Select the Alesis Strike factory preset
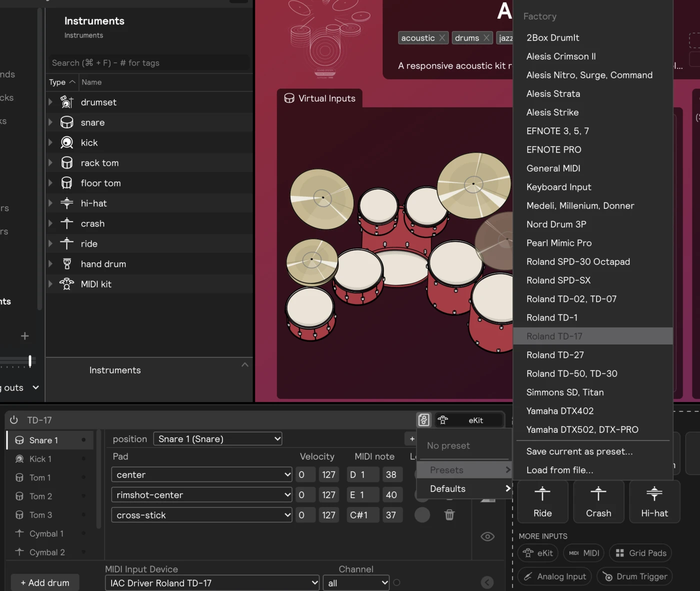700x591 pixels. (x=592, y=112)
